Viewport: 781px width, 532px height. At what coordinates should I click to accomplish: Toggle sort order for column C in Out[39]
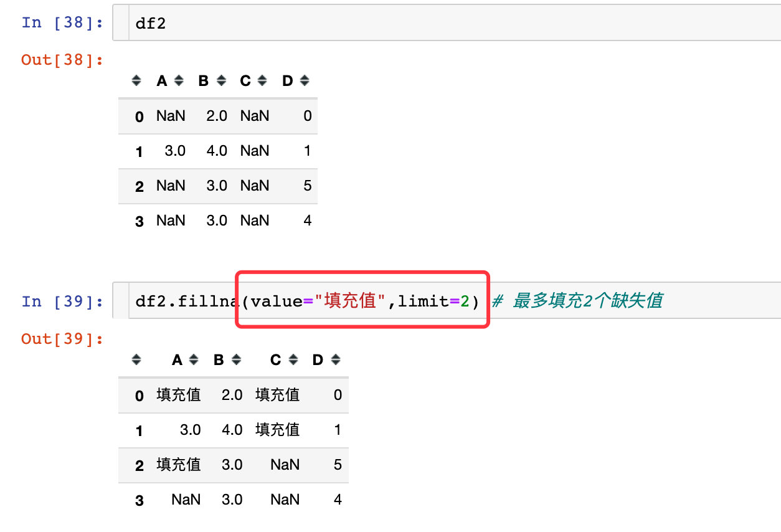[x=293, y=359]
